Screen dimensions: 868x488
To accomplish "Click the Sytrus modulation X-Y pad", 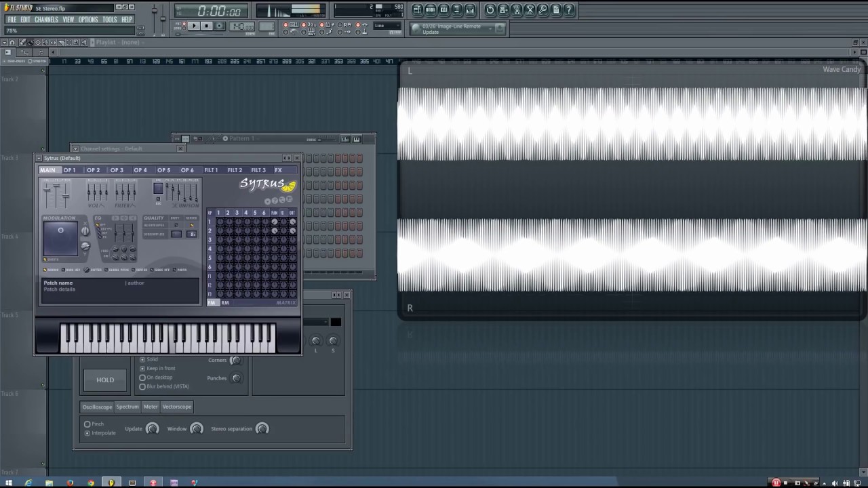I will point(60,239).
